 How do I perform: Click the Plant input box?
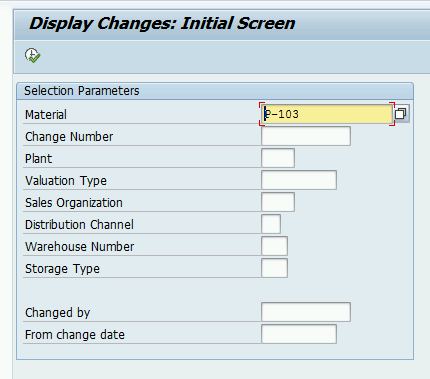(278, 158)
